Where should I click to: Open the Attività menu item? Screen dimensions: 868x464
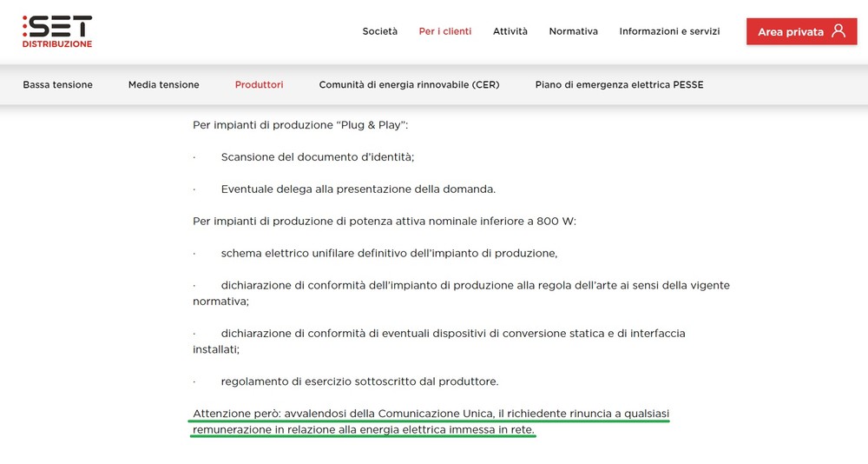pyautogui.click(x=510, y=31)
